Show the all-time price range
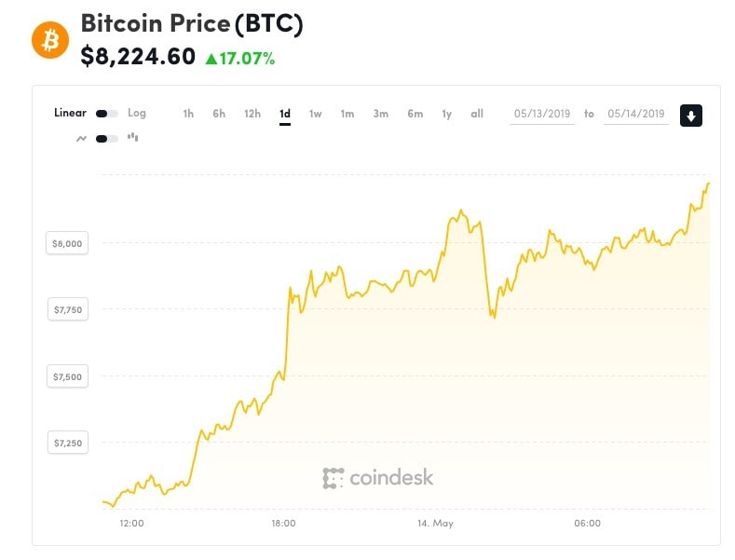 pos(477,114)
